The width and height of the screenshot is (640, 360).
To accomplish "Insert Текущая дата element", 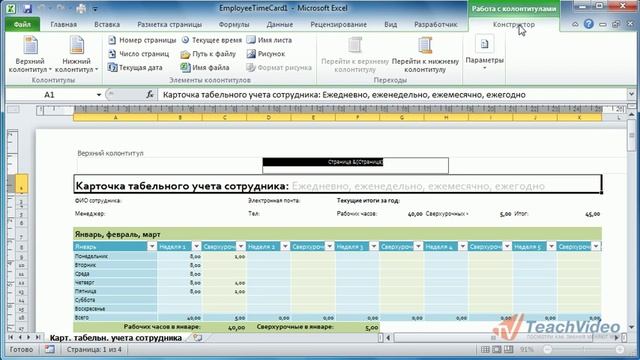I will tap(136, 67).
